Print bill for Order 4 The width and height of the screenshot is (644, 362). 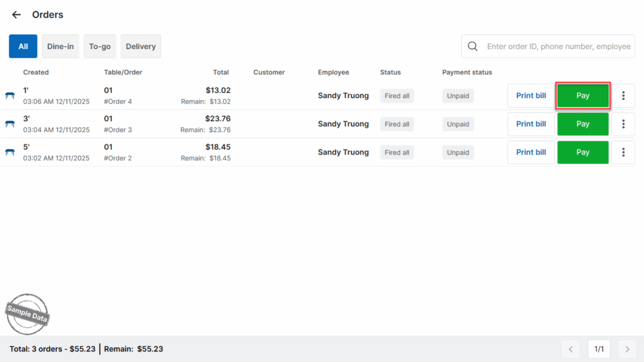(x=531, y=96)
